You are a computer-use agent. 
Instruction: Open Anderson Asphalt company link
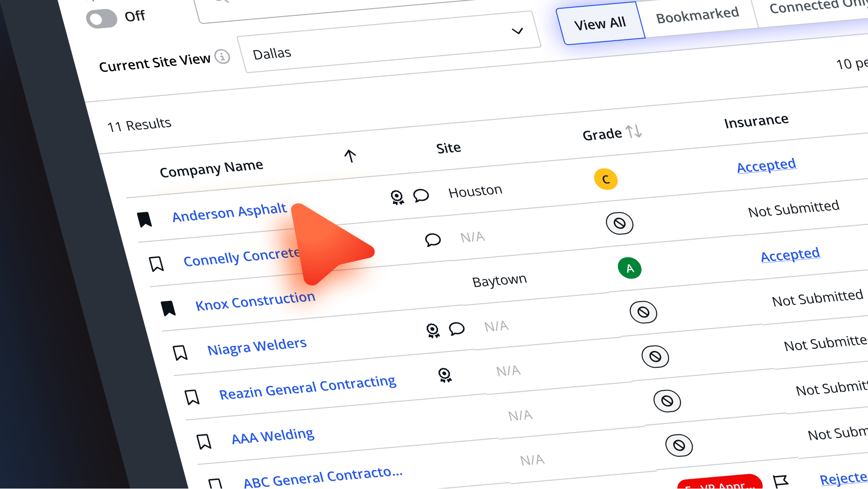coord(229,212)
